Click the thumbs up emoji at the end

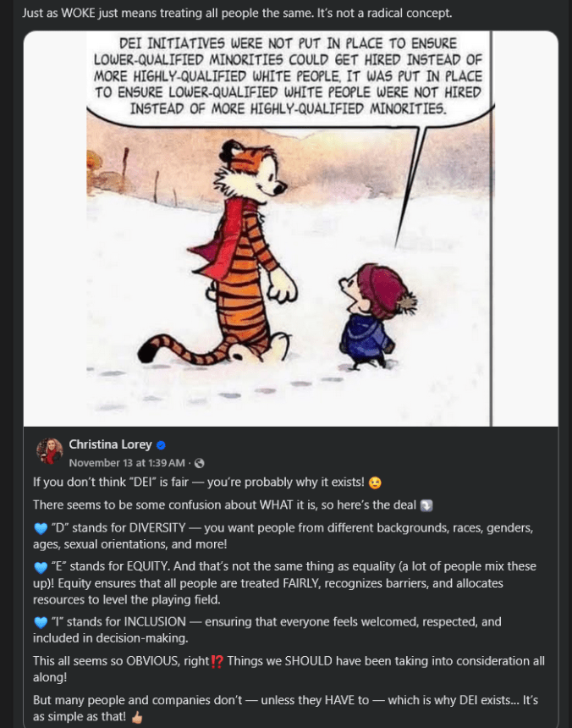pyautogui.click(x=138, y=717)
